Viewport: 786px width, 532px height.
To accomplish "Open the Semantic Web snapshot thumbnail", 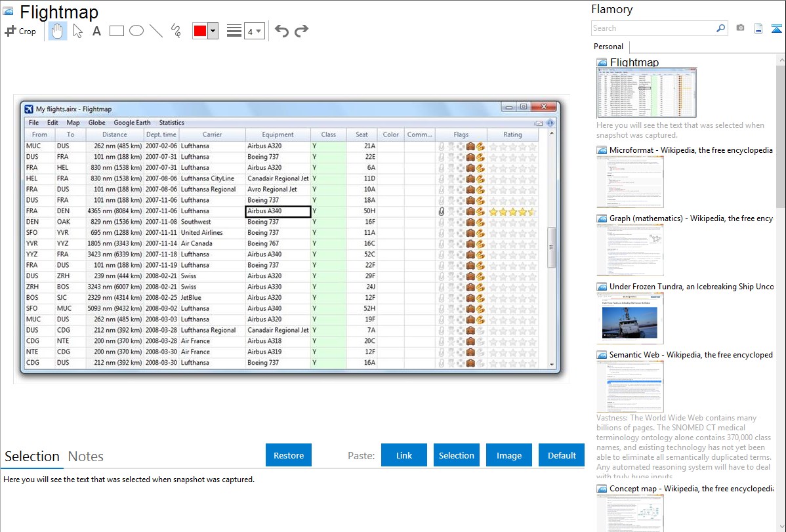I will [x=630, y=386].
